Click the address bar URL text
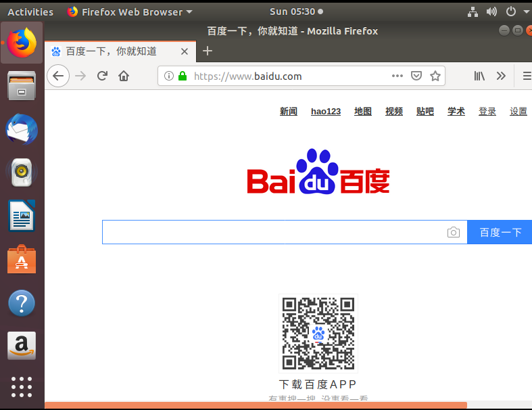532x410 pixels. point(247,76)
